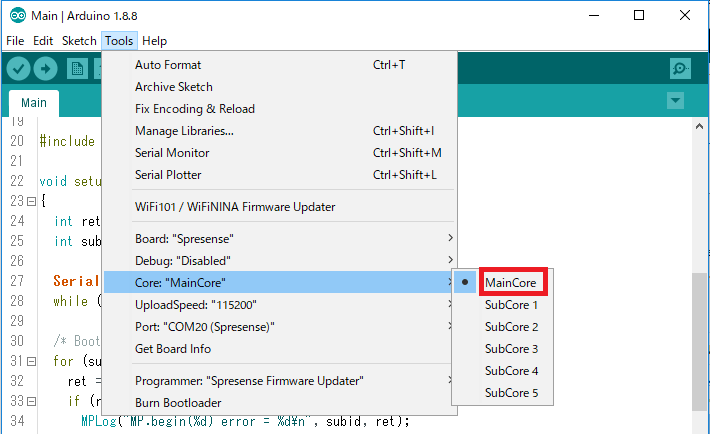The height and width of the screenshot is (434, 710).
Task: Collapse the code fold at line 31
Action: [31, 361]
